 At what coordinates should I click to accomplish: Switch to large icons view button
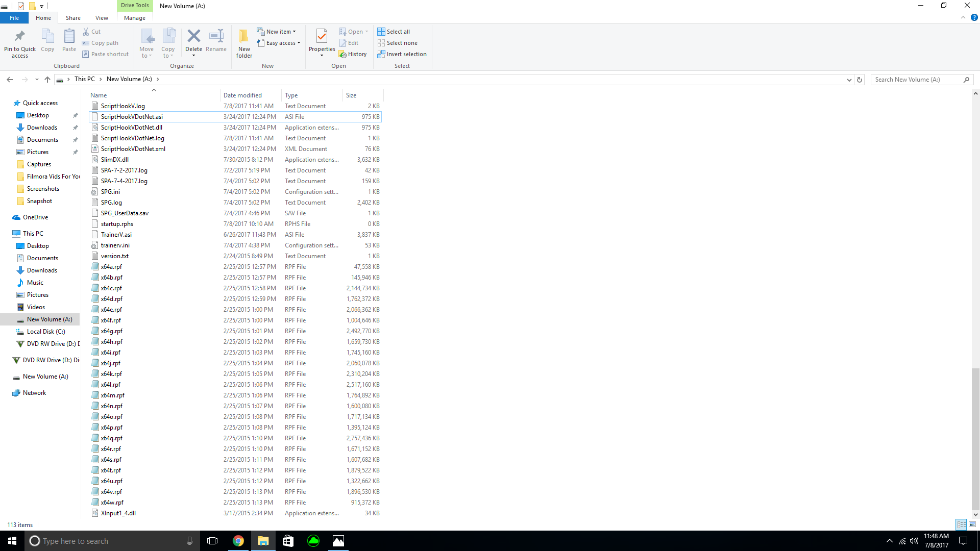972,524
